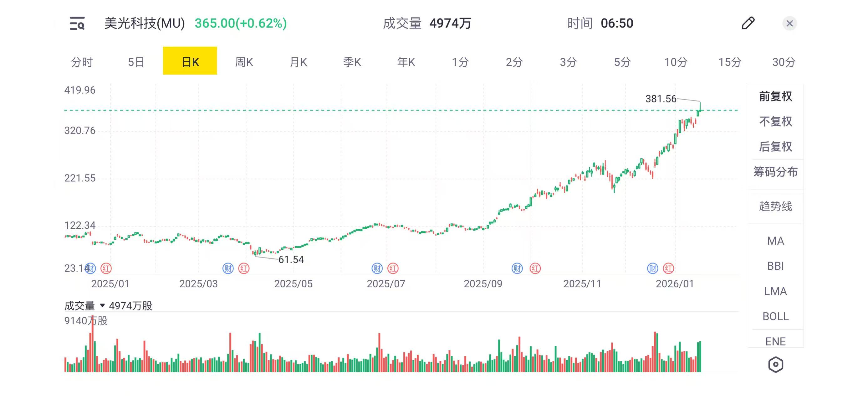This screenshot has height=401, width=868.
Task: Toggle the MA moving average indicator
Action: (775, 241)
